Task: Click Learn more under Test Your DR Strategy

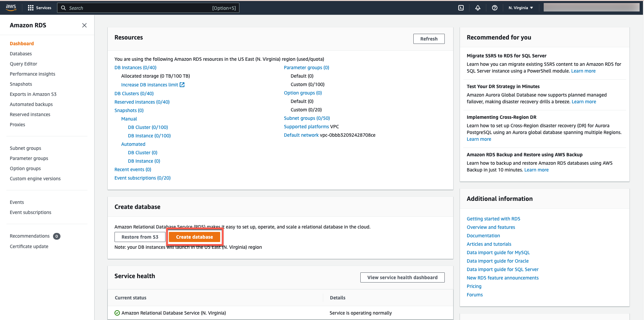Action: coord(584,102)
